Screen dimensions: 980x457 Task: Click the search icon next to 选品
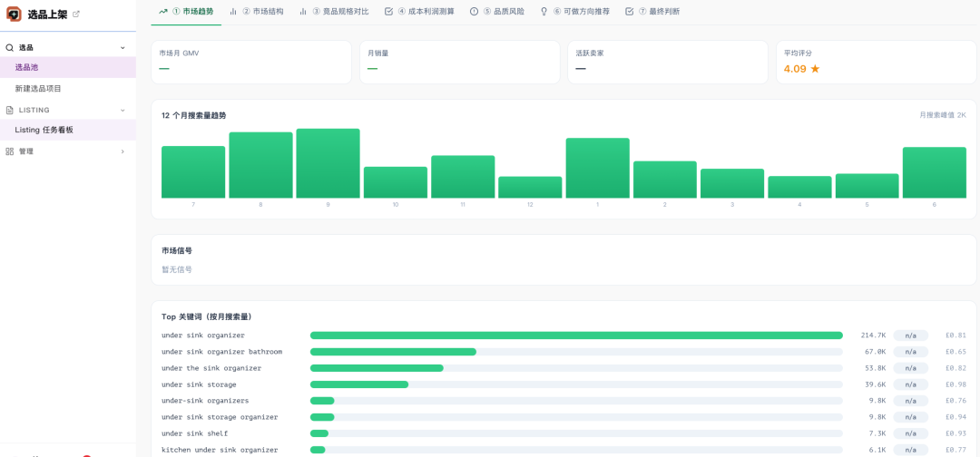(x=9, y=47)
